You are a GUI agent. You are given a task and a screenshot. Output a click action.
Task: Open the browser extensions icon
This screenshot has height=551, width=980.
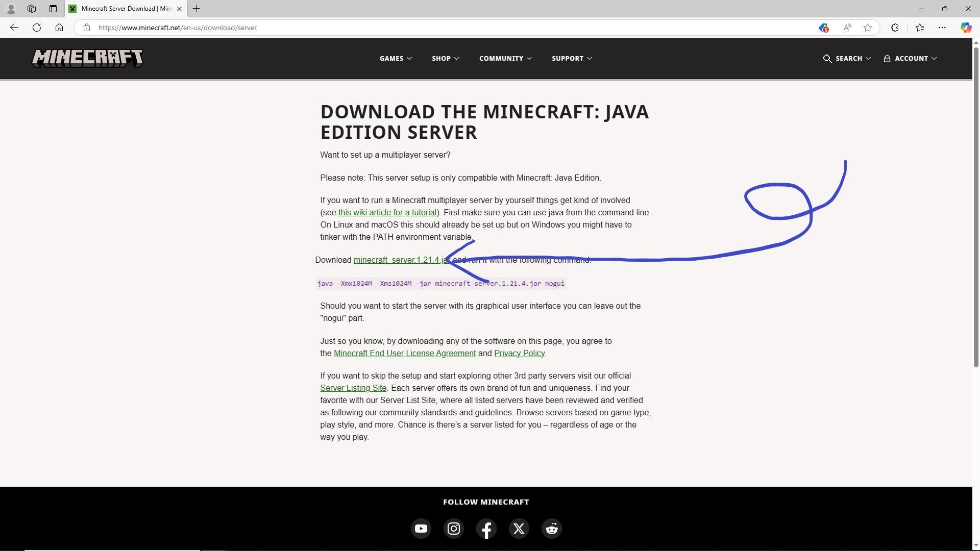point(895,27)
